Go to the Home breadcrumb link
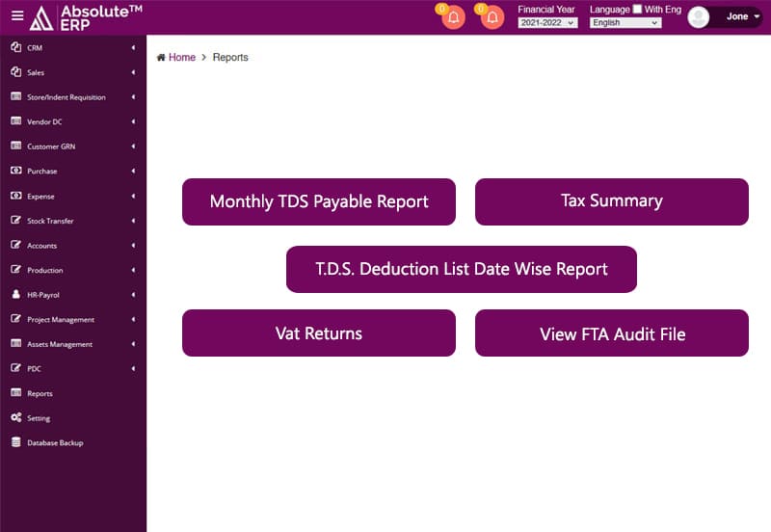This screenshot has height=532, width=771. click(181, 58)
